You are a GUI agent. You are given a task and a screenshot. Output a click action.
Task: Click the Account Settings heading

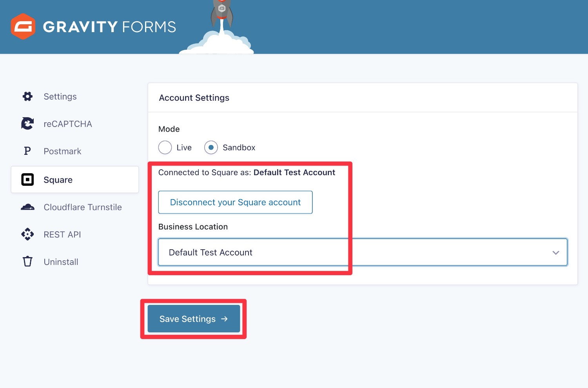click(194, 98)
